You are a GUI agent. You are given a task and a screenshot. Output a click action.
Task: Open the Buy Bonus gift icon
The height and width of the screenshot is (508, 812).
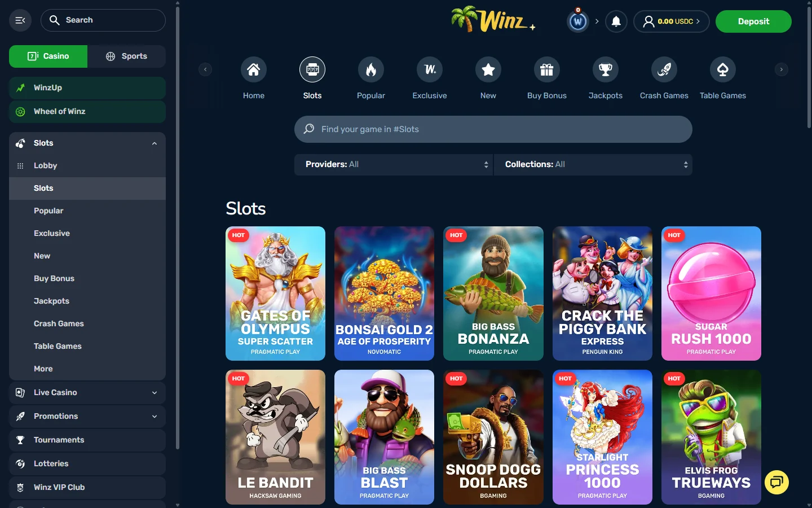tap(547, 69)
